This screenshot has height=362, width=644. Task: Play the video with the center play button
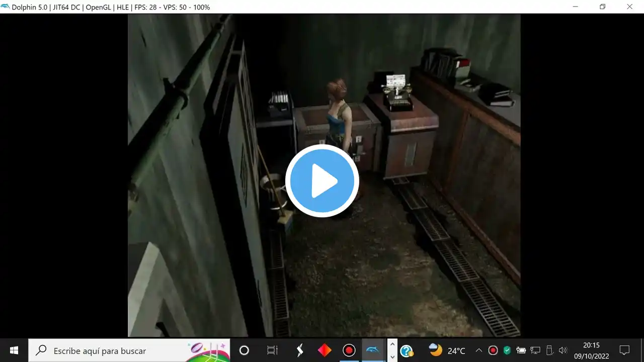[x=322, y=181]
